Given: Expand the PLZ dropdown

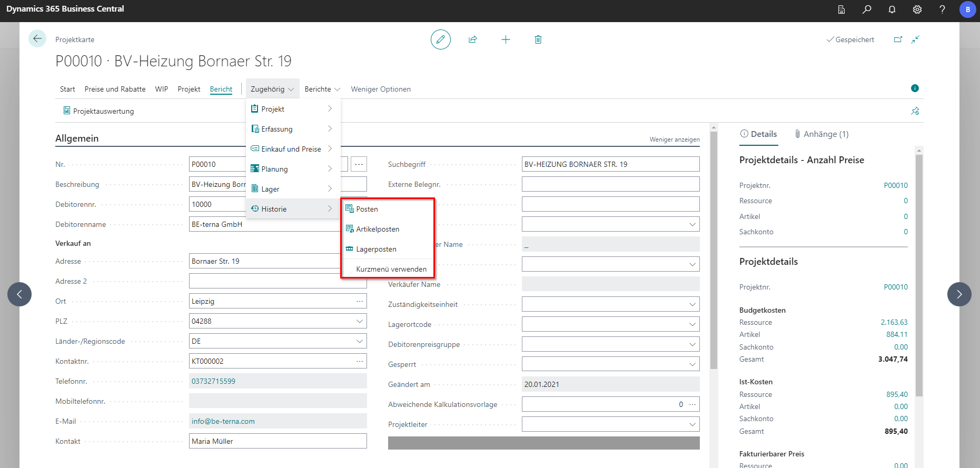Looking at the screenshot, I should click(360, 321).
